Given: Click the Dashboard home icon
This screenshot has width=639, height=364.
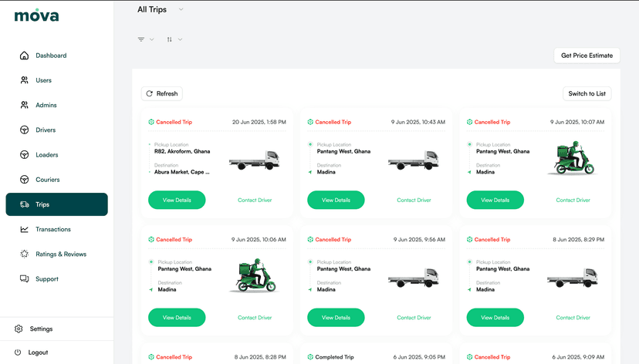Looking at the screenshot, I should point(25,56).
